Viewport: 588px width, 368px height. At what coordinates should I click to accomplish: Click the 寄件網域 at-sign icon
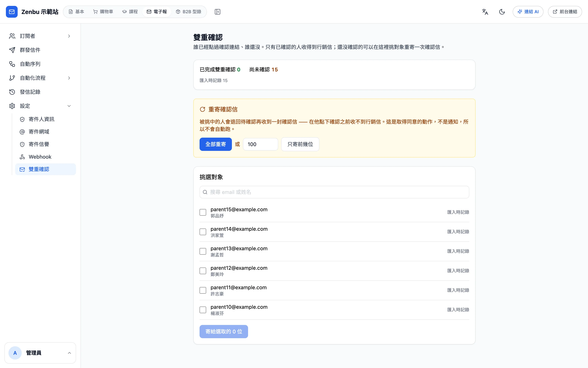click(22, 132)
